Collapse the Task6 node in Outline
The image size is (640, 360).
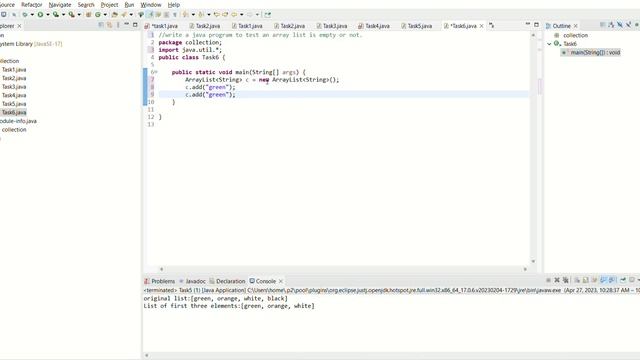tap(549, 44)
